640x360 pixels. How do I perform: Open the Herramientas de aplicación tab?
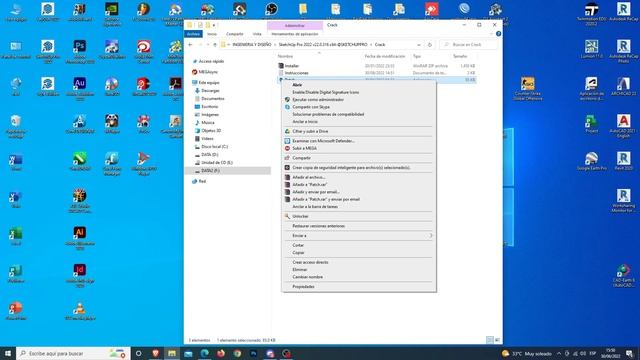pos(295,34)
